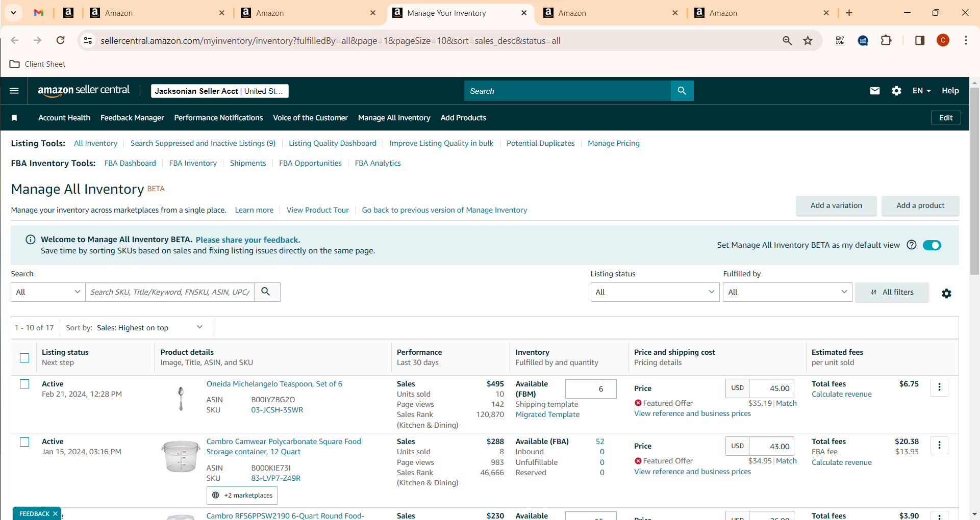Open the Oneida teaspoon product thumbnail
This screenshot has width=980, height=520.
click(x=181, y=399)
